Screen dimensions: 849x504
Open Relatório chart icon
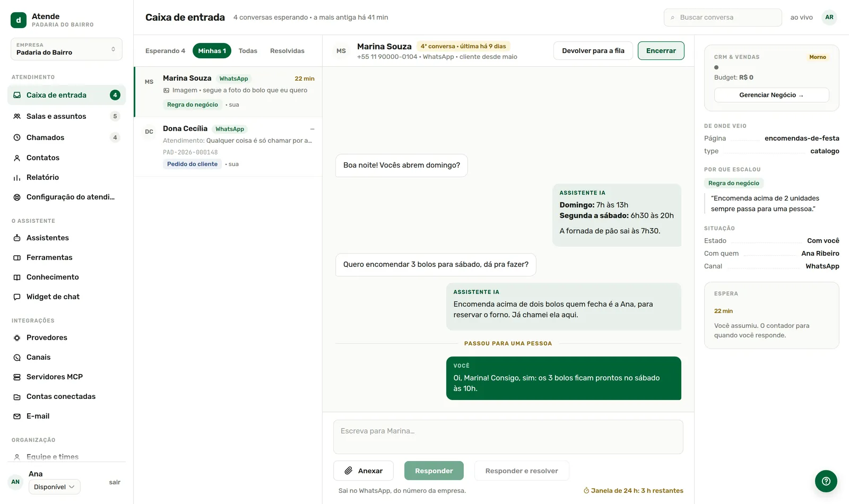point(17,177)
